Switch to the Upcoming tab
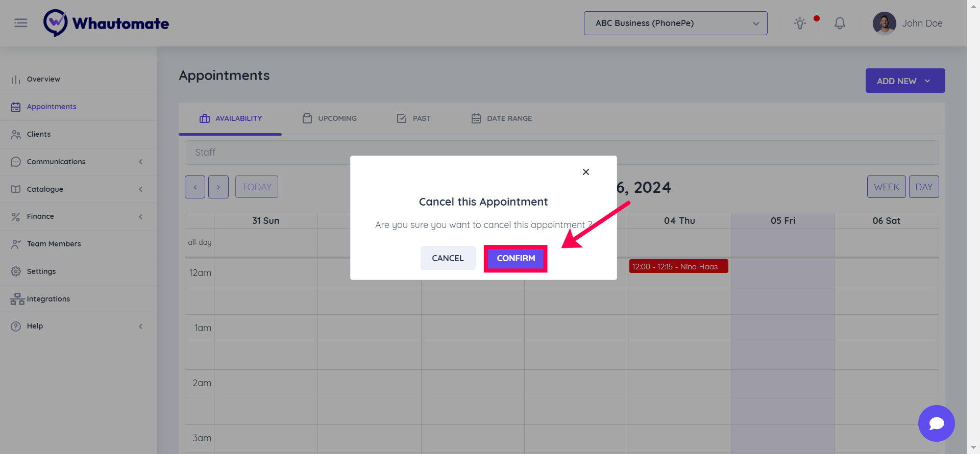The image size is (980, 454). click(x=330, y=118)
